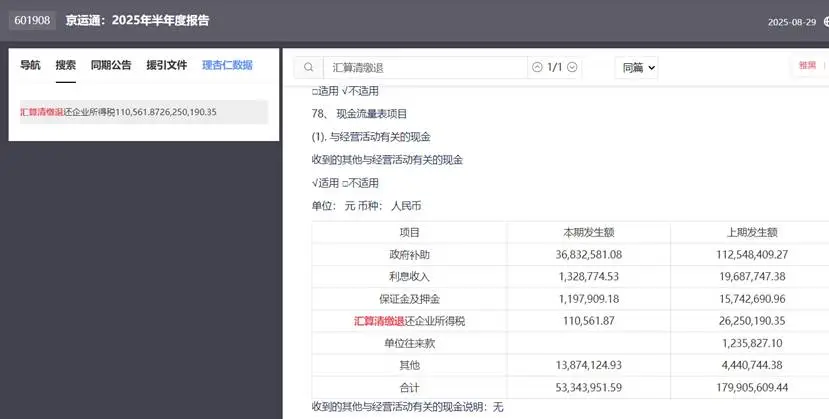Click the value 112,548,409.27
The height and width of the screenshot is (419, 829).
[x=752, y=255]
